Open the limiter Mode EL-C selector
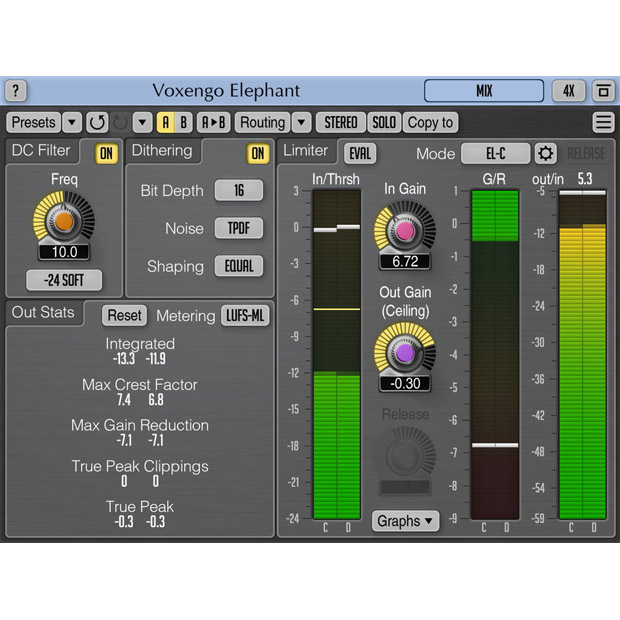Viewport: 620px width, 620px height. [x=496, y=153]
